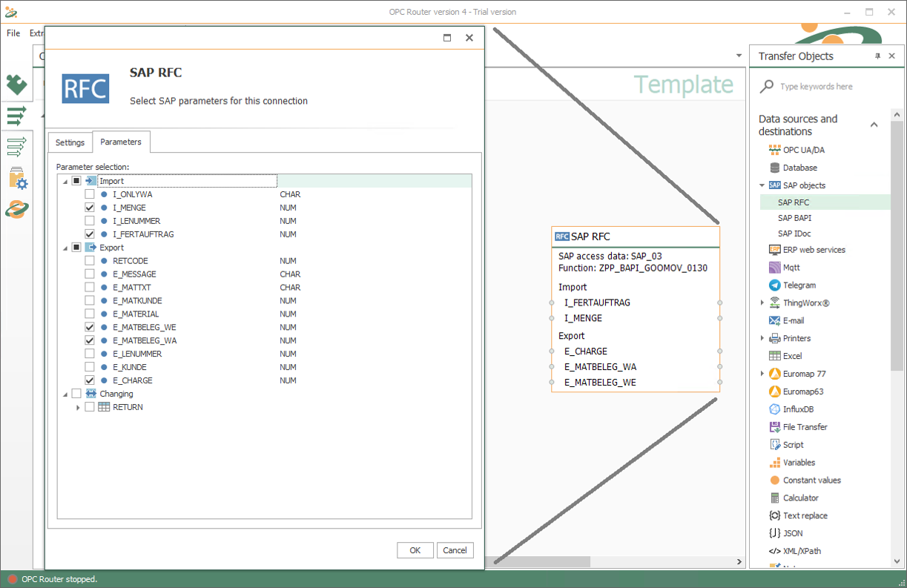
Task: Open the File menu
Action: (x=13, y=33)
